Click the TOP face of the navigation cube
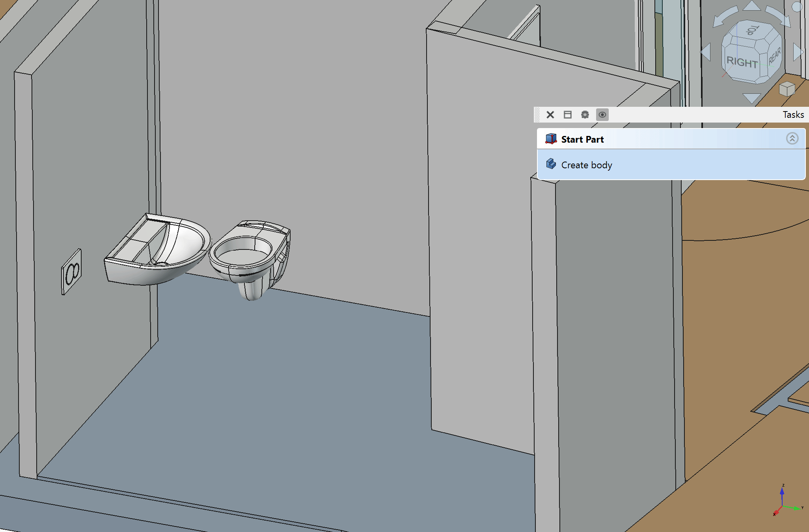 pyautogui.click(x=753, y=30)
